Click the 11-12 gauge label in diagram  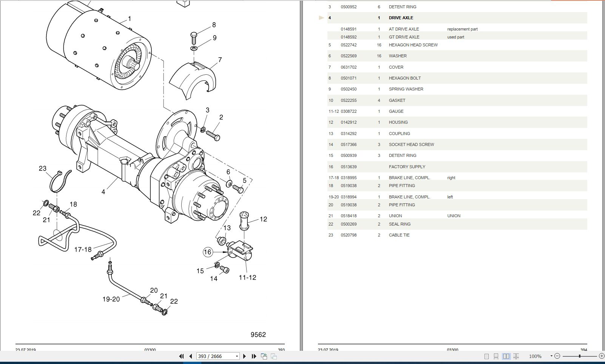247,278
